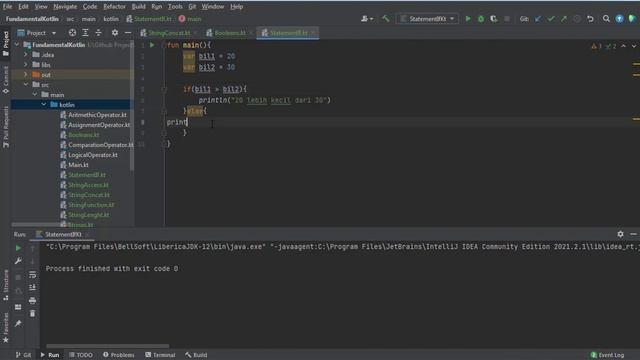The width and height of the screenshot is (640, 360).
Task: Open Project panel gear options
Action: (115, 33)
